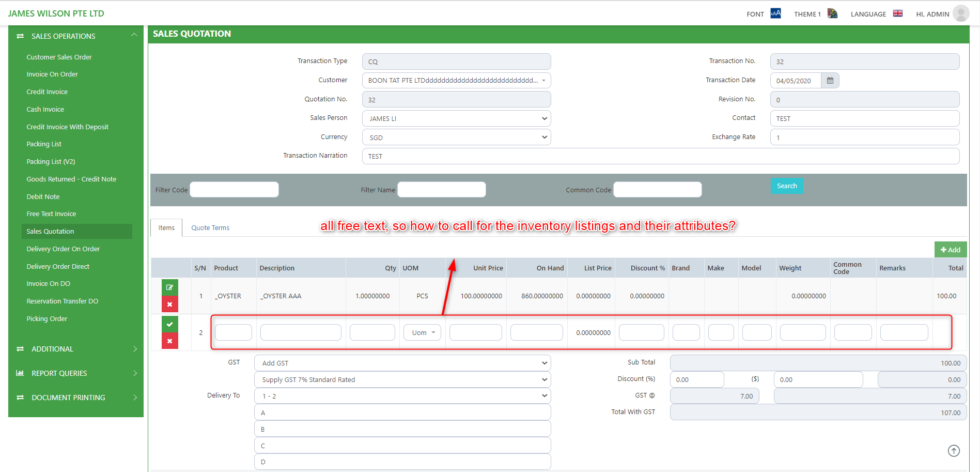This screenshot has height=472, width=980.
Task: Open the Customer dropdown
Action: click(456, 81)
